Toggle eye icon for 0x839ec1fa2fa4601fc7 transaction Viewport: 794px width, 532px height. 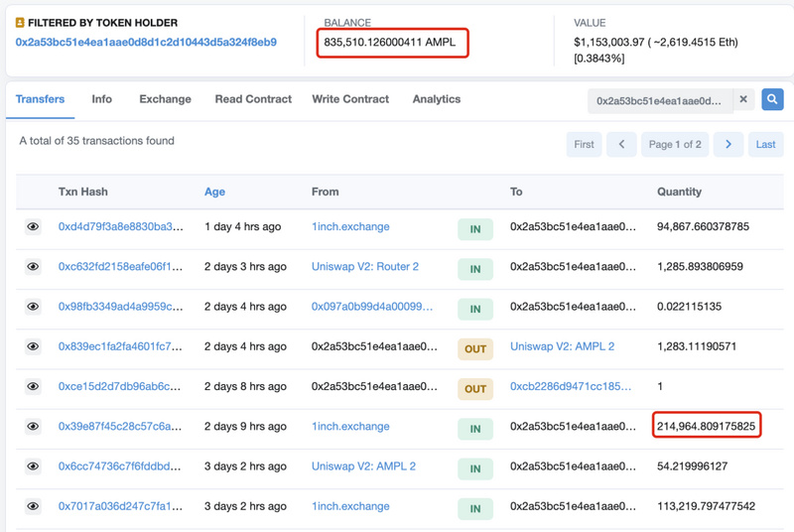coord(33,346)
